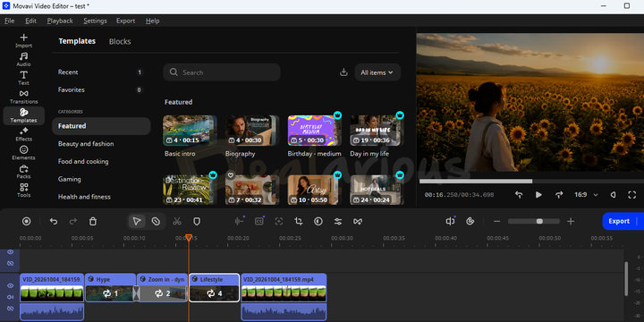
Task: Select the Favorites templates list
Action: [x=101, y=90]
